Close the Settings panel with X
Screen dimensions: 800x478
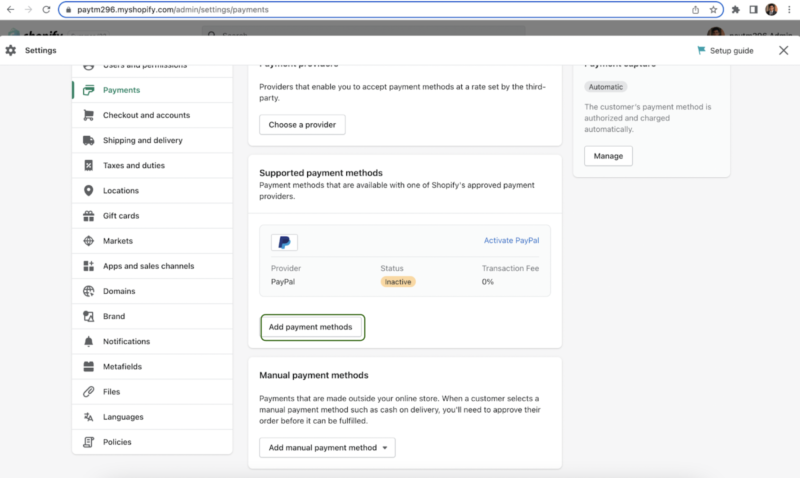click(x=784, y=51)
